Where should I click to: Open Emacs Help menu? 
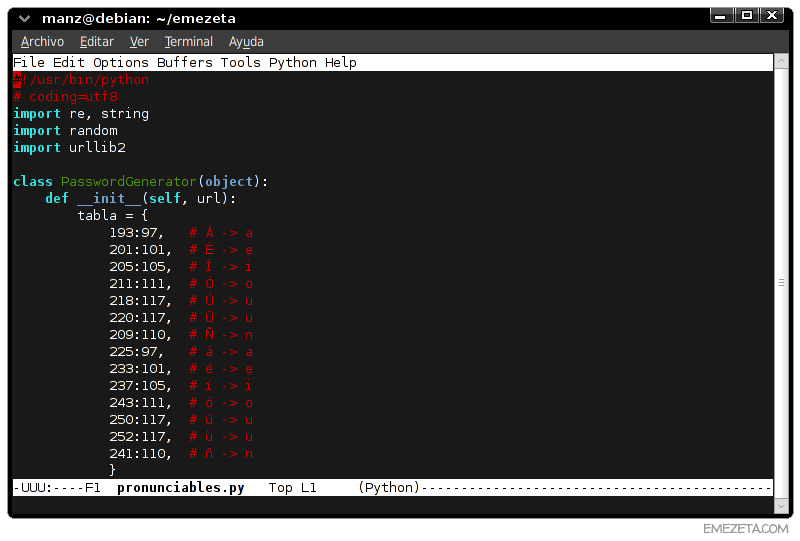[x=341, y=62]
